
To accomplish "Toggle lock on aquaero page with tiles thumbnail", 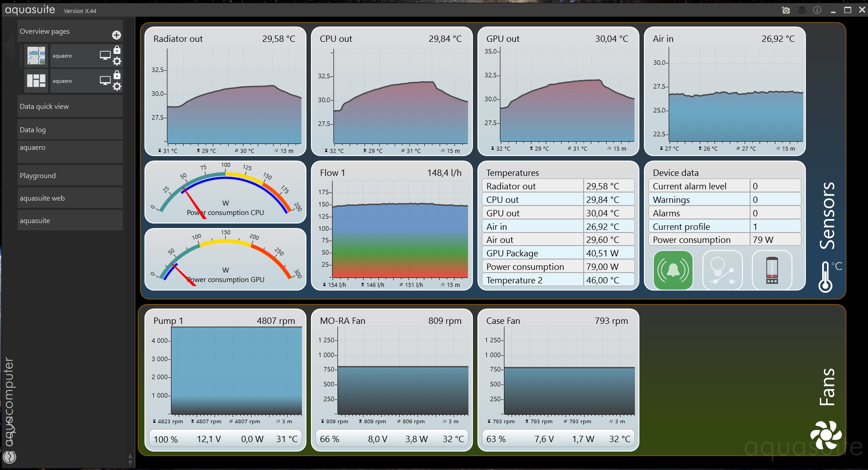I will tap(117, 75).
